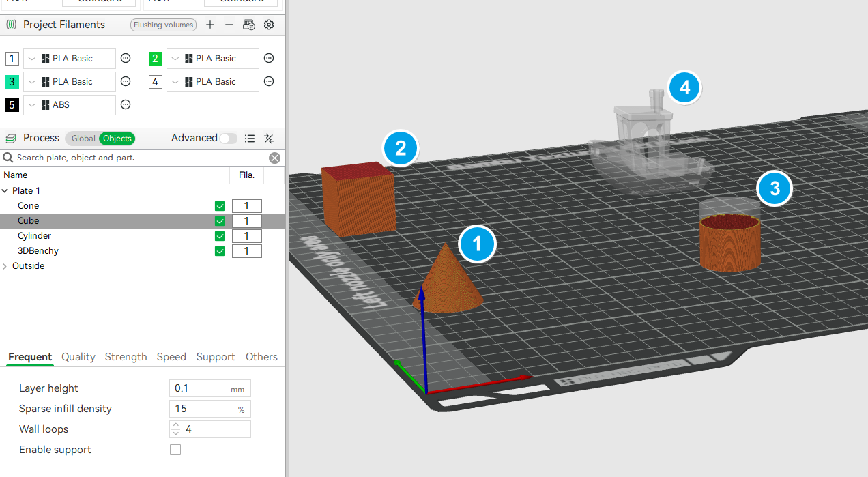Select Cylinder in the object list
Image resolution: width=868 pixels, height=477 pixels.
point(34,236)
